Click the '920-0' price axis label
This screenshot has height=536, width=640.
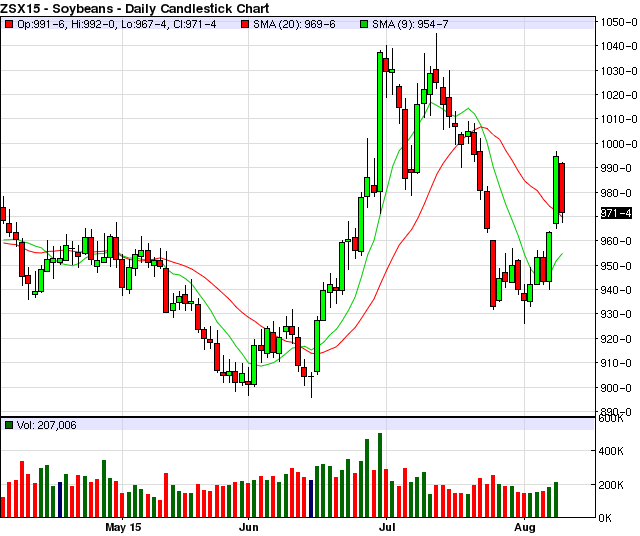coord(616,339)
